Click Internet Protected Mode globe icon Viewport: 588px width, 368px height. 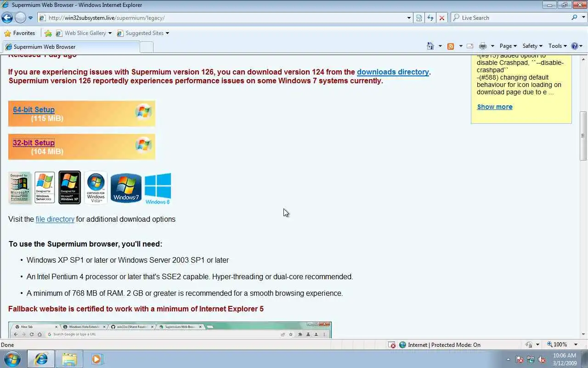pos(402,345)
